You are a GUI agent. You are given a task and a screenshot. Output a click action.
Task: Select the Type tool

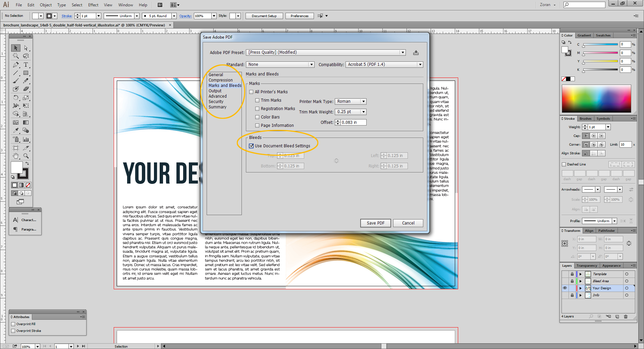(x=26, y=64)
